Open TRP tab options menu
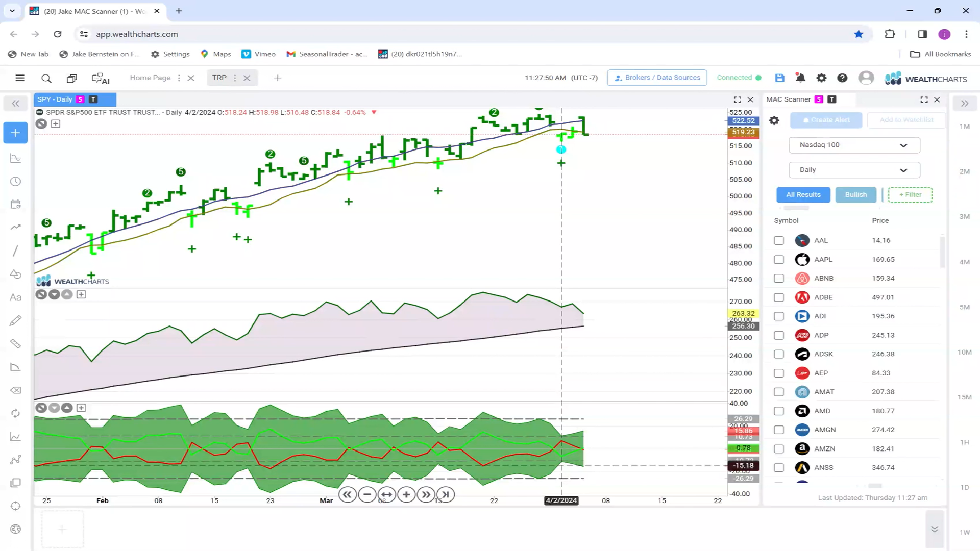 click(235, 78)
